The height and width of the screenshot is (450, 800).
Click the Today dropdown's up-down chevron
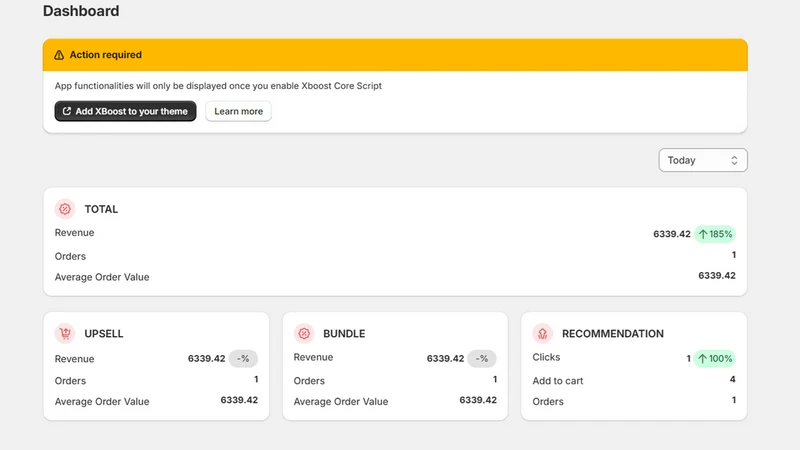(x=734, y=160)
